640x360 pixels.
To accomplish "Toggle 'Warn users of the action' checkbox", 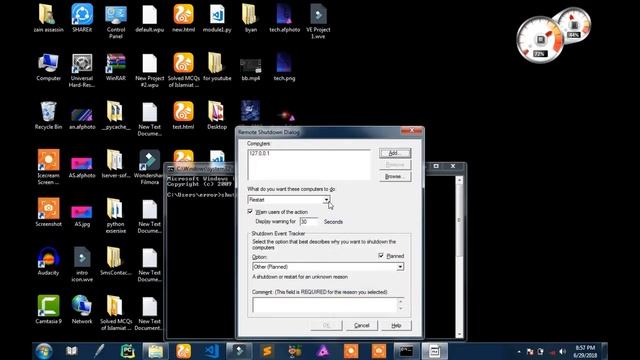I will tap(250, 212).
